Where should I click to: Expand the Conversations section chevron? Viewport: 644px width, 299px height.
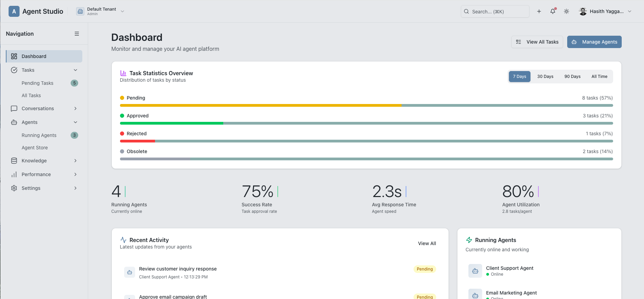tap(75, 108)
